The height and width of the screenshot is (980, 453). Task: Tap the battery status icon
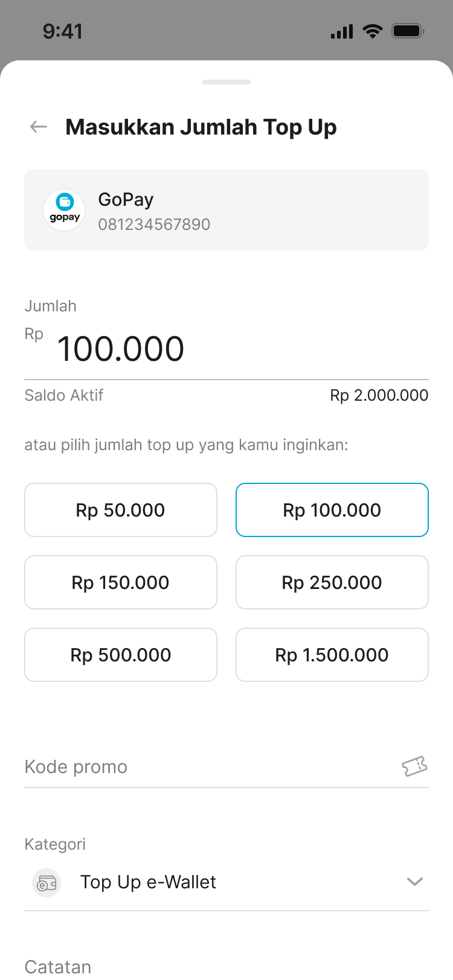pyautogui.click(x=408, y=31)
